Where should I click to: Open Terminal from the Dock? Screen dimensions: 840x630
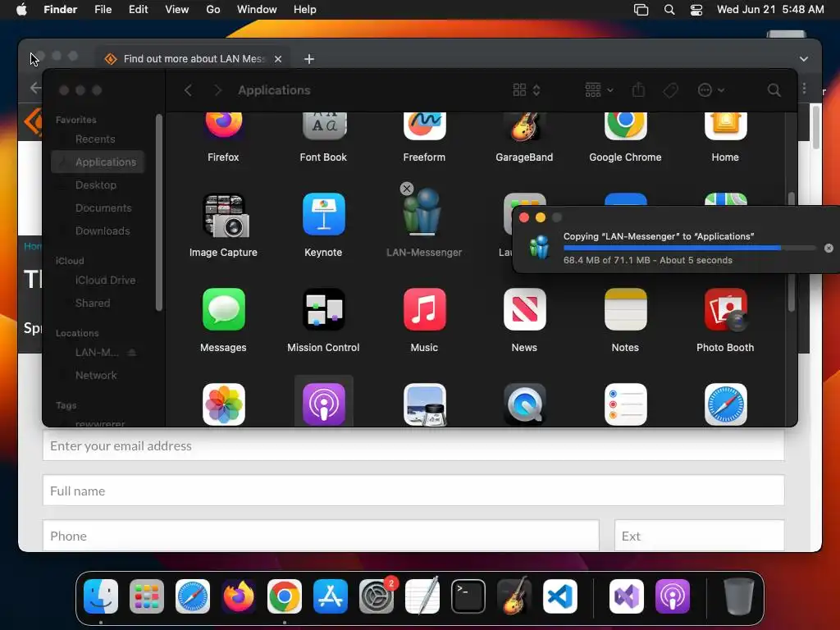[x=468, y=596]
